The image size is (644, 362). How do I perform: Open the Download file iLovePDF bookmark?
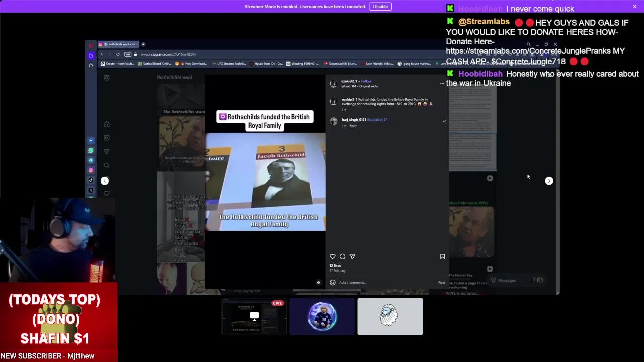340,64
